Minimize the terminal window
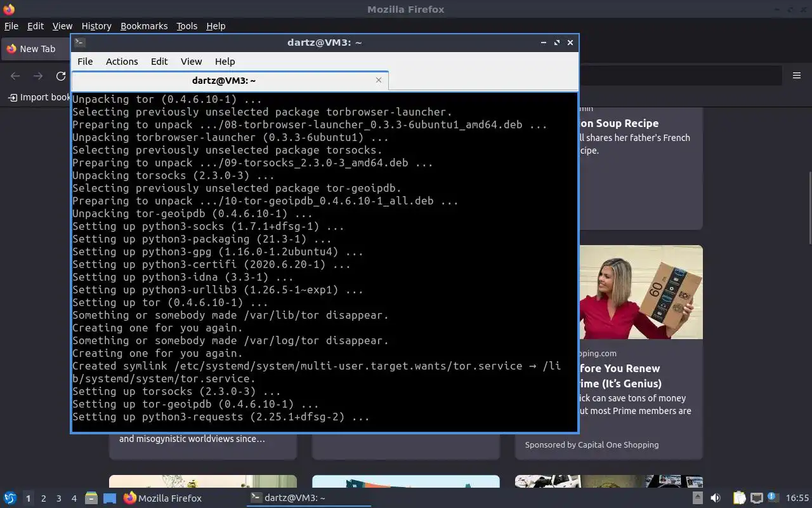812x508 pixels. pyautogui.click(x=544, y=43)
